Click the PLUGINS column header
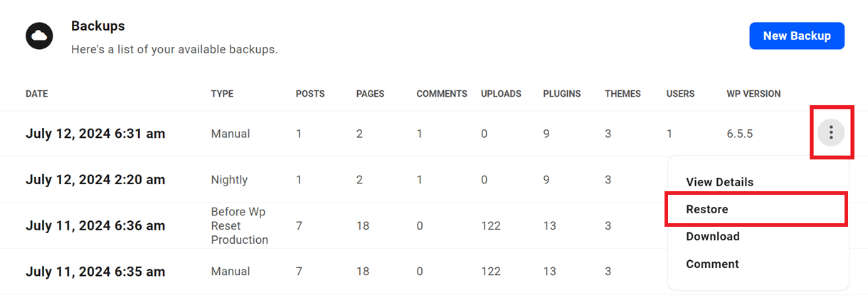The image size is (868, 300). [x=562, y=94]
